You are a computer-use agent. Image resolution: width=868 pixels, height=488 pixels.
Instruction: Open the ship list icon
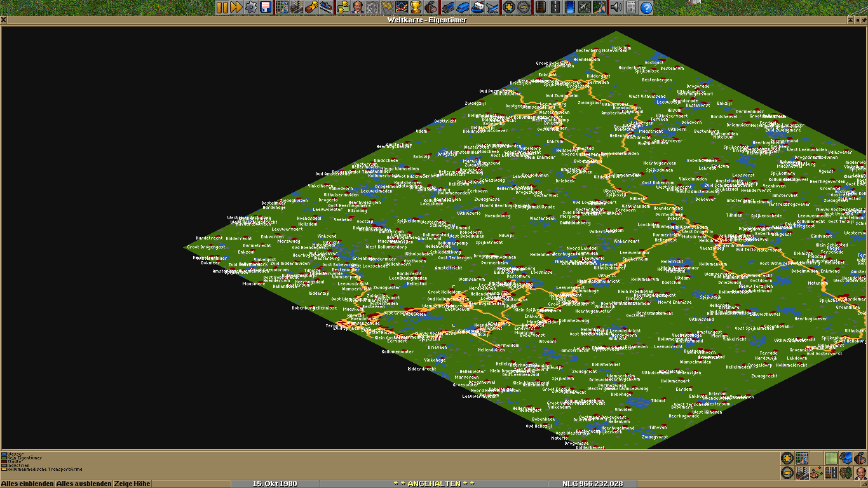pos(477,8)
